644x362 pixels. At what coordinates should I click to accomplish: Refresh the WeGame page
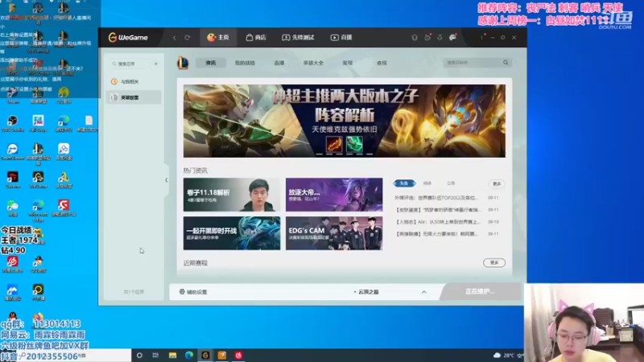coord(188,37)
